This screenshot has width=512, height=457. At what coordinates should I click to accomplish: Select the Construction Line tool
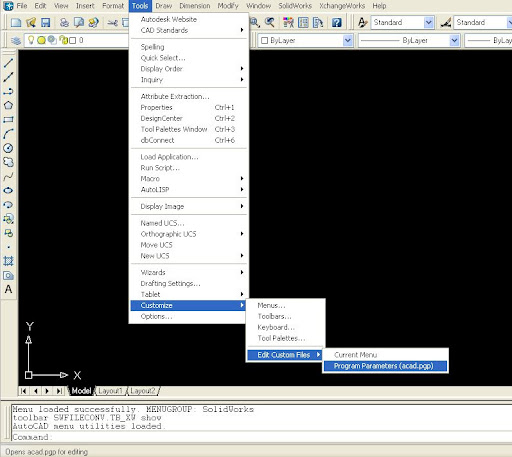tap(8, 77)
